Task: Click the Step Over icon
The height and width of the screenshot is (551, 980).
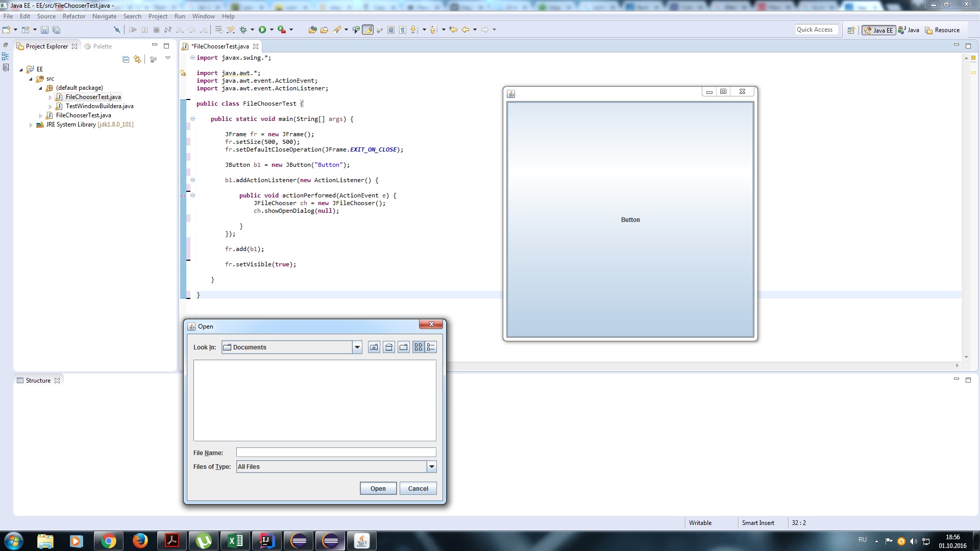Action: tap(191, 30)
